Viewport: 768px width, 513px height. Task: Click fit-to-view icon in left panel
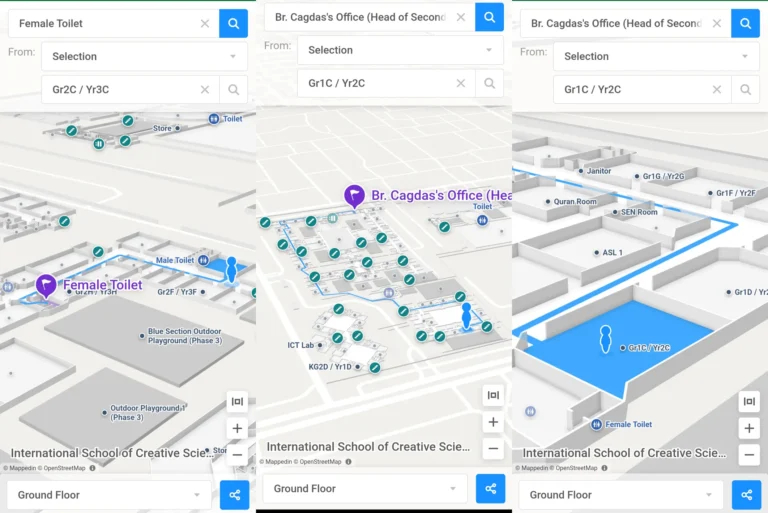(x=237, y=401)
